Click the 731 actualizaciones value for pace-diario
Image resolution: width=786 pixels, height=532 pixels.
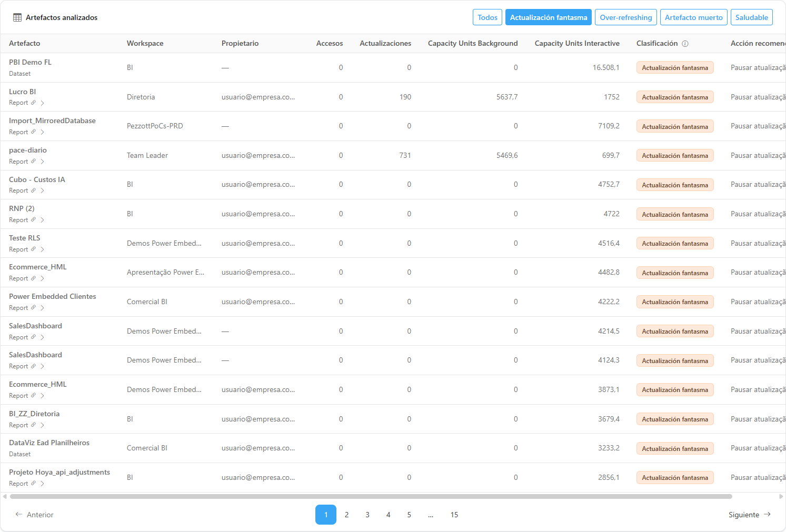coord(405,156)
